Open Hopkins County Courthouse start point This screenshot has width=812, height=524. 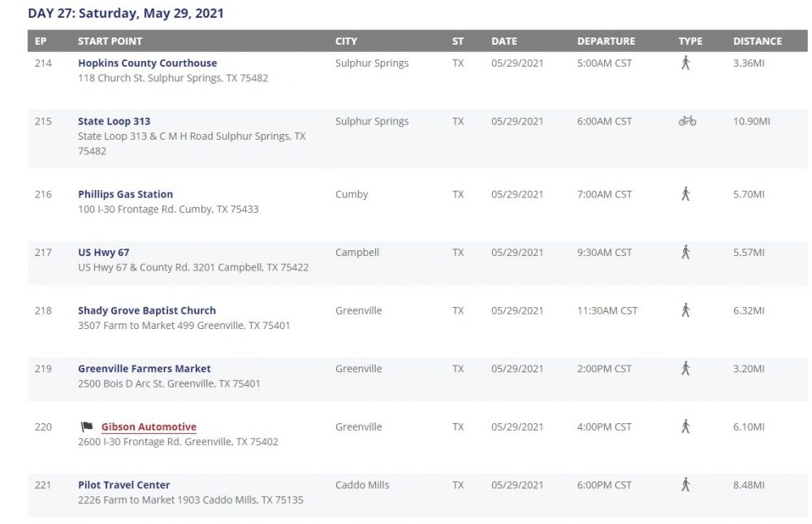coord(148,63)
